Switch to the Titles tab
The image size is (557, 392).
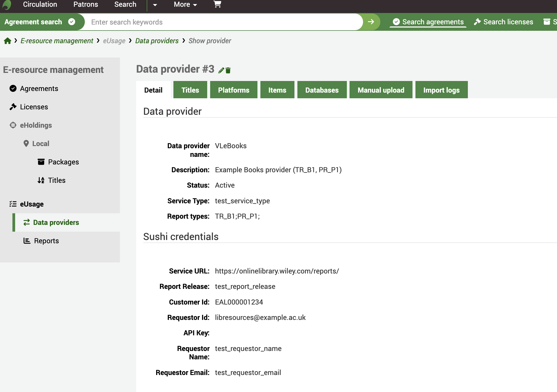(x=190, y=90)
